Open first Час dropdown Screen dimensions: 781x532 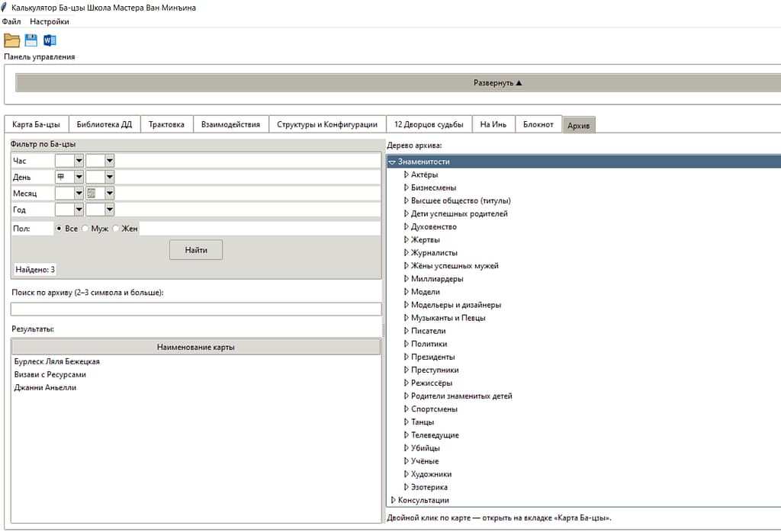(x=79, y=161)
